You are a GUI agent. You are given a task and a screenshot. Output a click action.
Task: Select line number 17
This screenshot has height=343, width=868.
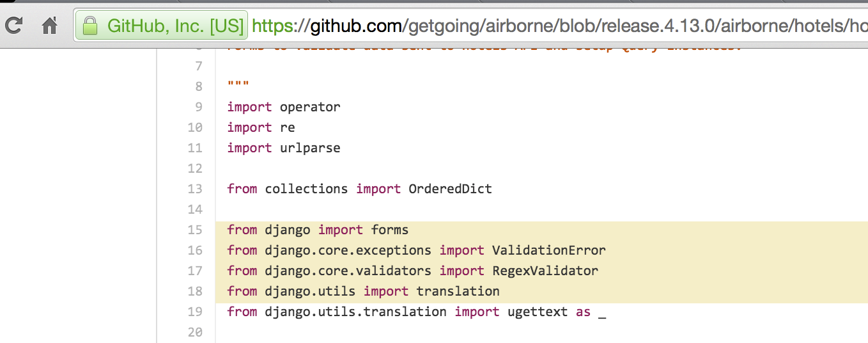(x=195, y=271)
